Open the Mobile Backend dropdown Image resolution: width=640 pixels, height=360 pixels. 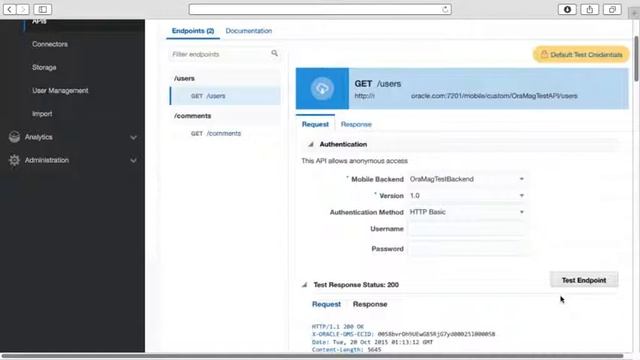point(467,179)
